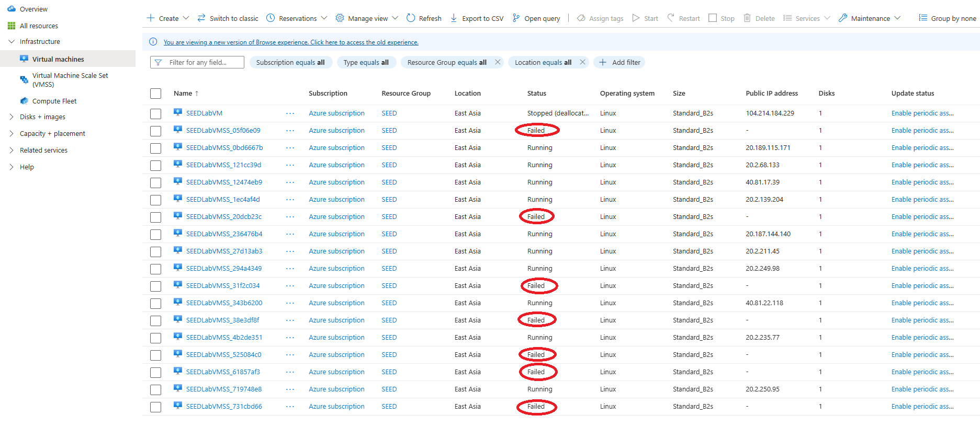
Task: Click the Services list icon
Action: [787, 18]
